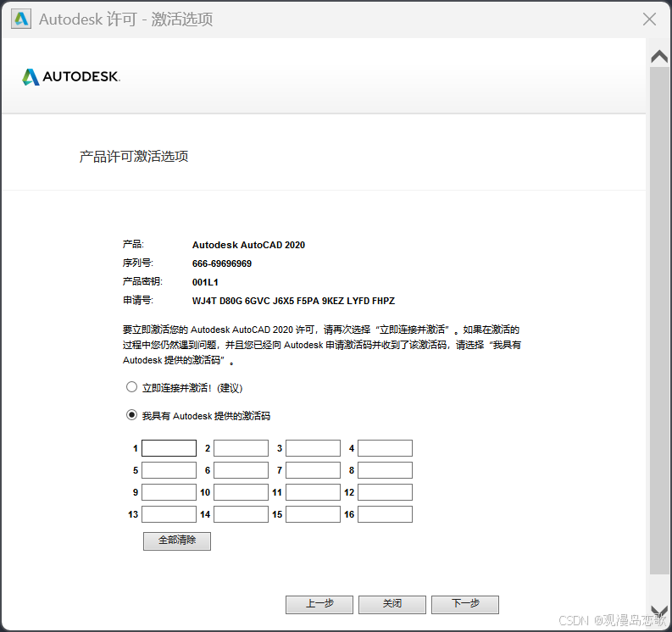
Task: Select 我具有 Autodesk 提供的激活码 radio option
Action: pyautogui.click(x=131, y=415)
